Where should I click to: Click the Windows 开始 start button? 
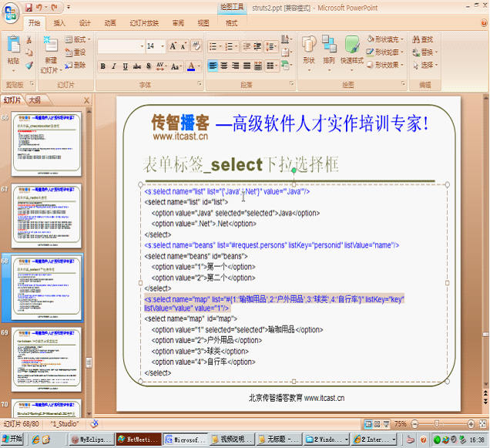point(13,439)
